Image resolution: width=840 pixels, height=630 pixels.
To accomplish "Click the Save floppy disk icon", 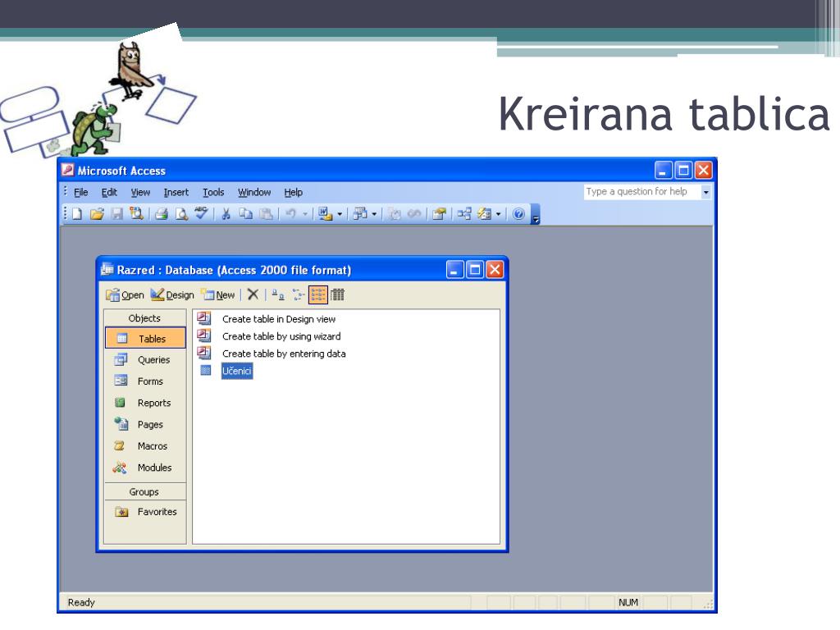I will pos(116,214).
